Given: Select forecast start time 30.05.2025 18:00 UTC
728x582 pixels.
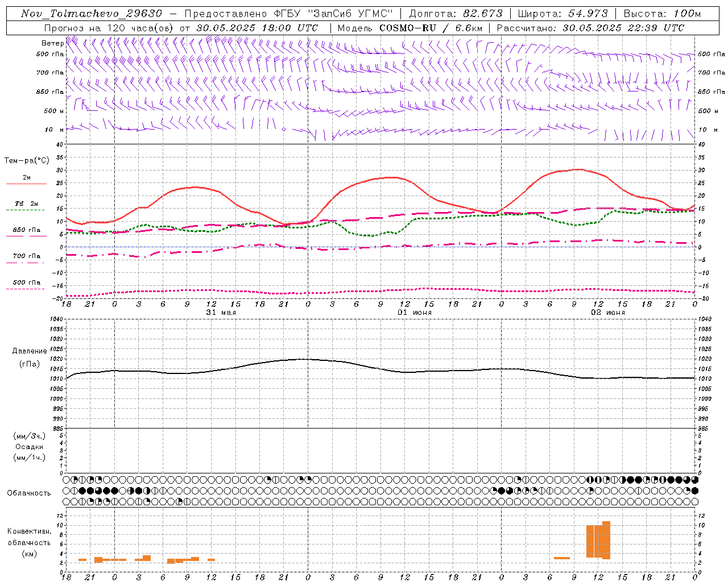Looking at the screenshot, I should [257, 28].
